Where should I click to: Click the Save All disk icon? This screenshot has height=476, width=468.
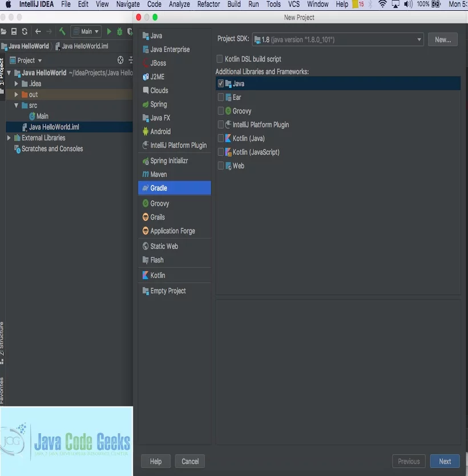click(x=14, y=31)
